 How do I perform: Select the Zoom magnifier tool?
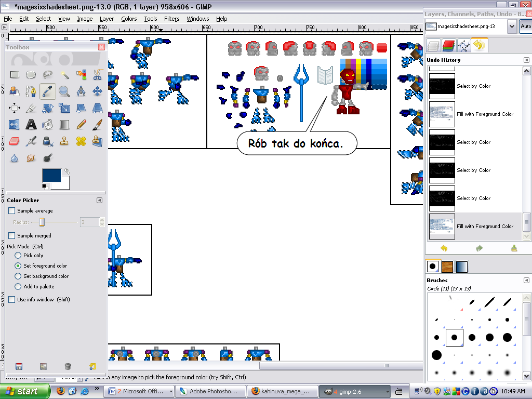click(x=64, y=91)
